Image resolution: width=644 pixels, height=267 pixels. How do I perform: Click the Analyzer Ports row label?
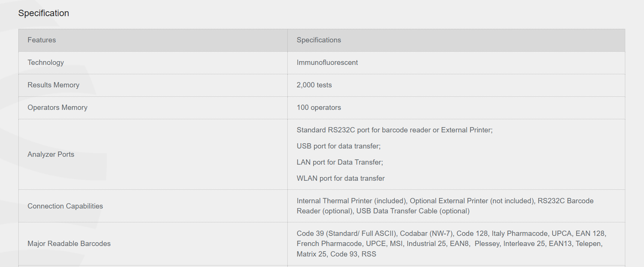(x=51, y=154)
